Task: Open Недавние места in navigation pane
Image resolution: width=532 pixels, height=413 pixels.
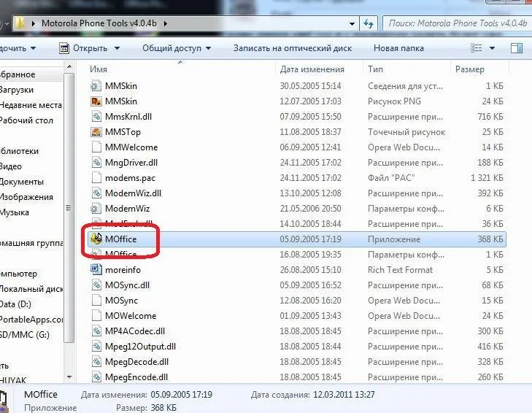Action: (31, 105)
